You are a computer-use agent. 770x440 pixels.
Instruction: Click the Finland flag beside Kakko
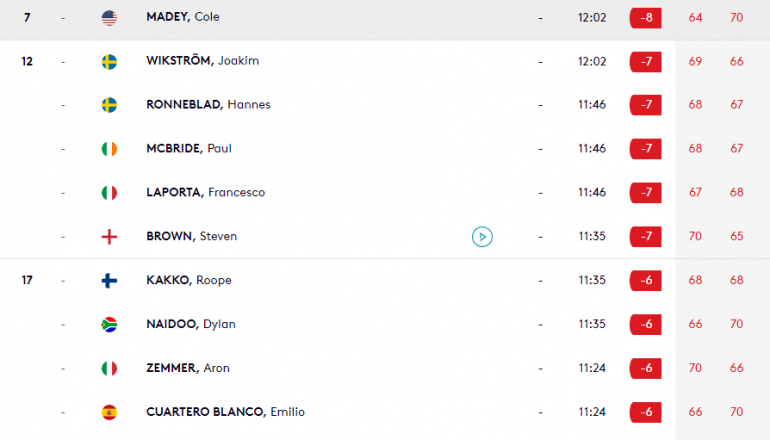[109, 280]
